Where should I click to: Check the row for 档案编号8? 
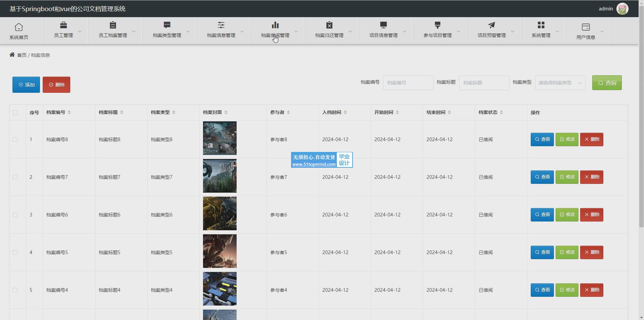[15, 139]
